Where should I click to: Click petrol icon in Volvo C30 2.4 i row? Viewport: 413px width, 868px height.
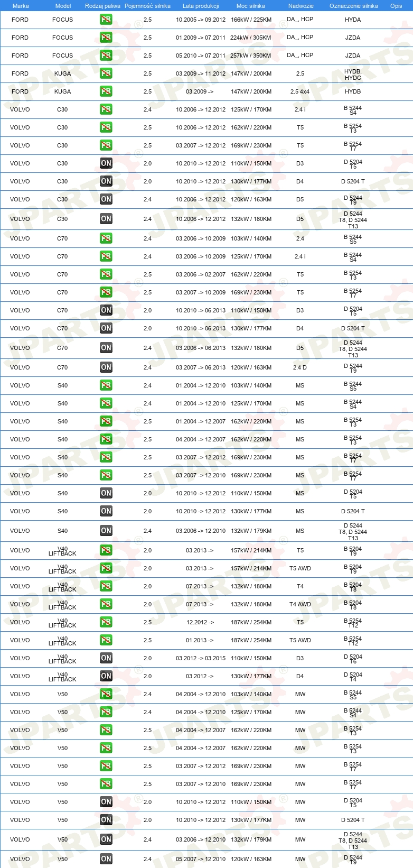[106, 109]
